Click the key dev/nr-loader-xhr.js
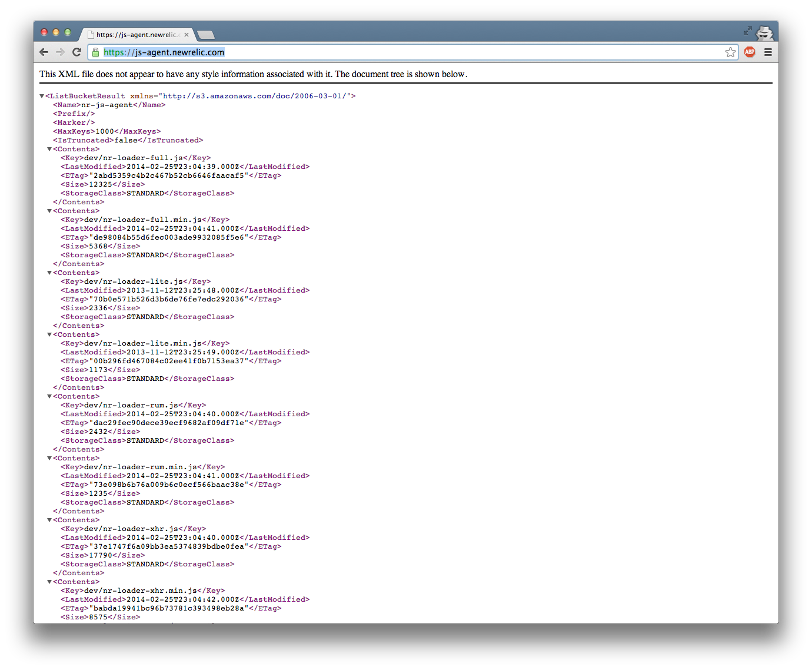Image resolution: width=812 pixels, height=670 pixels. [131, 529]
